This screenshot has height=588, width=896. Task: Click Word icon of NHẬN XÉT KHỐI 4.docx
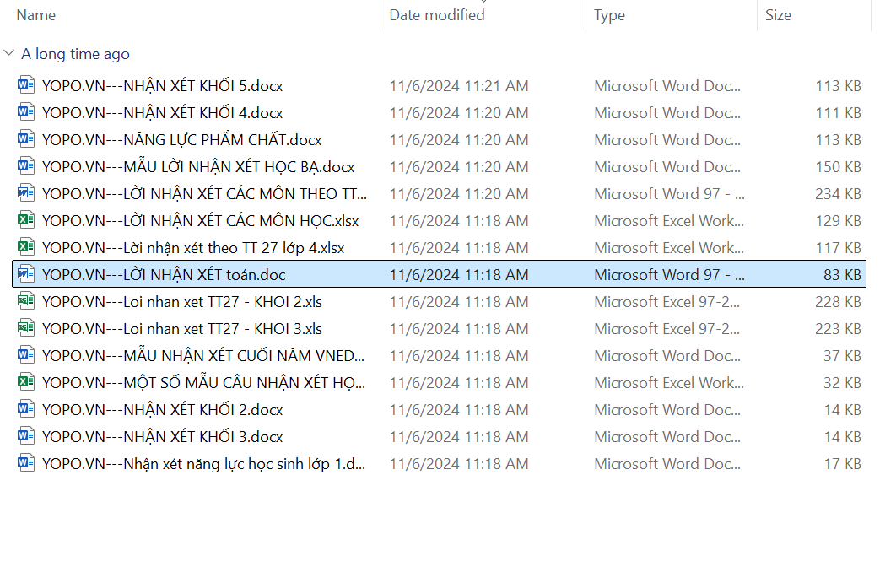(x=26, y=113)
